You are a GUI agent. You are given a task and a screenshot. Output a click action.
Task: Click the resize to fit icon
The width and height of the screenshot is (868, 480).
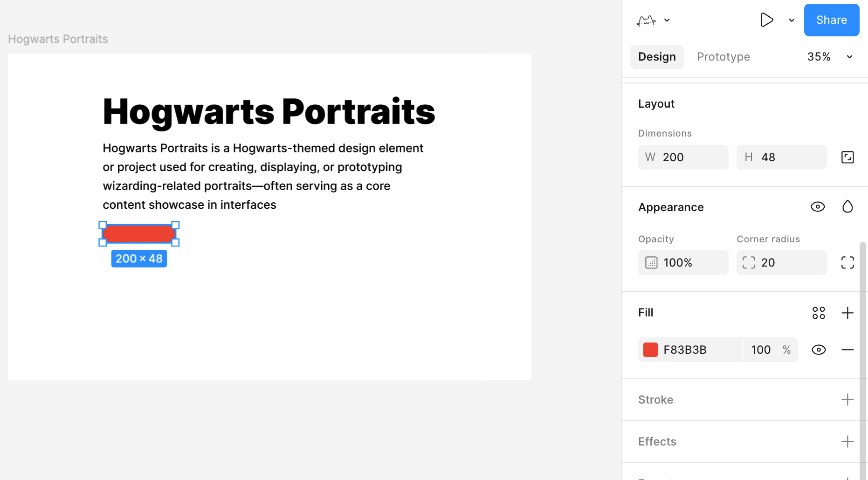pos(847,158)
